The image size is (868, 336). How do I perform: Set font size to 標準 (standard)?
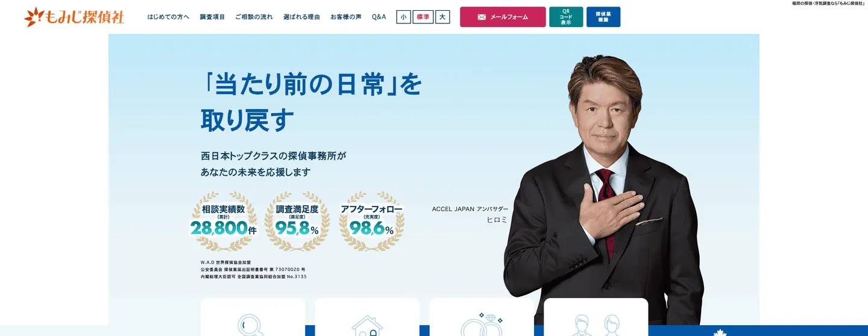423,17
